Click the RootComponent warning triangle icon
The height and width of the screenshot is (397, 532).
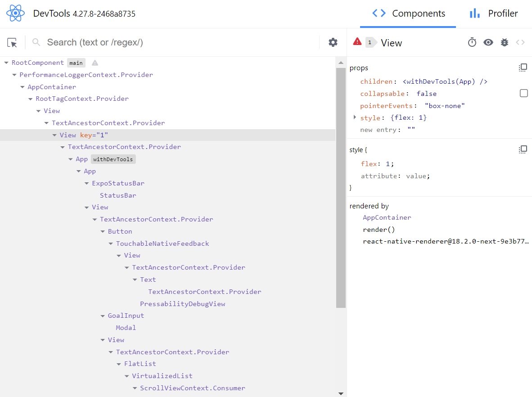(95, 63)
